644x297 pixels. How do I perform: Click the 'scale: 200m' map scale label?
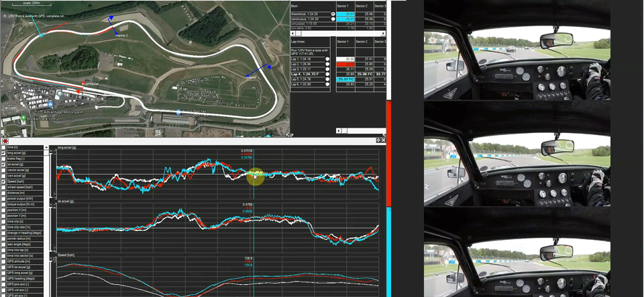(30, 3)
